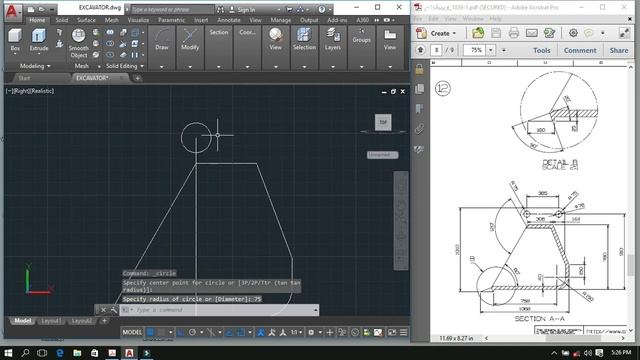Add a new drawing tab with plus button
Image resolution: width=640 pixels, height=360 pixels.
[138, 78]
